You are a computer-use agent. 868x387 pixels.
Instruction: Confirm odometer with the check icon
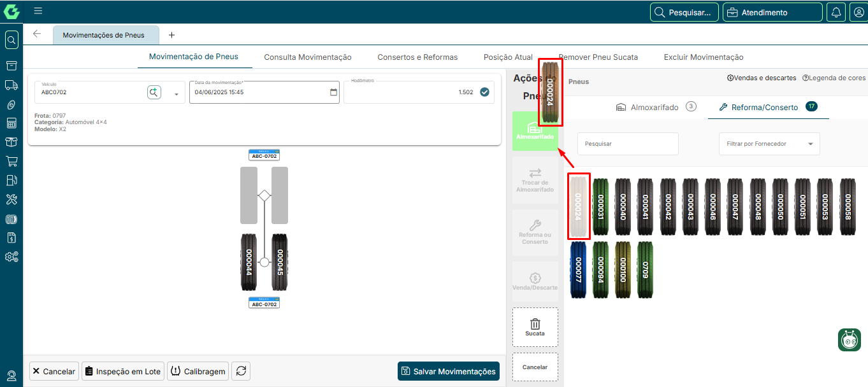484,92
